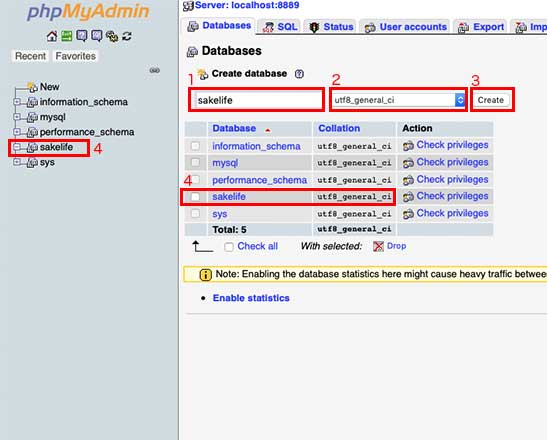
Task: Open the MySQL documentation icon
Action: click(97, 36)
